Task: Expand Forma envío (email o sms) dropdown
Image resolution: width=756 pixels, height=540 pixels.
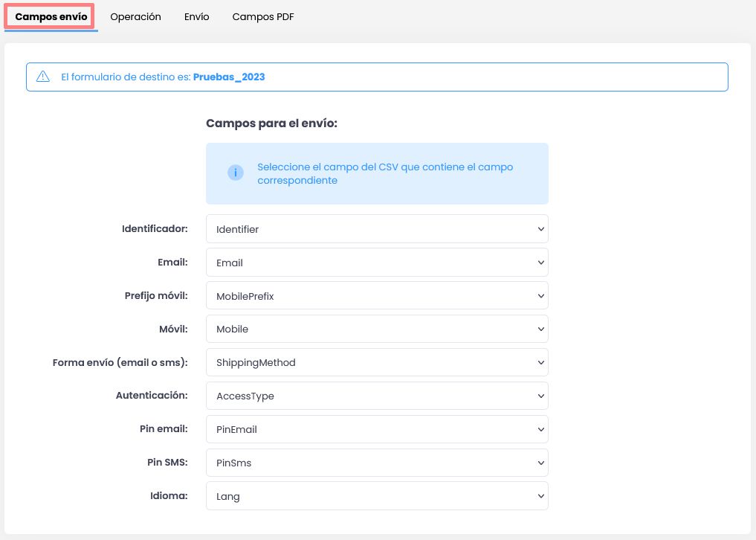Action: (x=377, y=362)
